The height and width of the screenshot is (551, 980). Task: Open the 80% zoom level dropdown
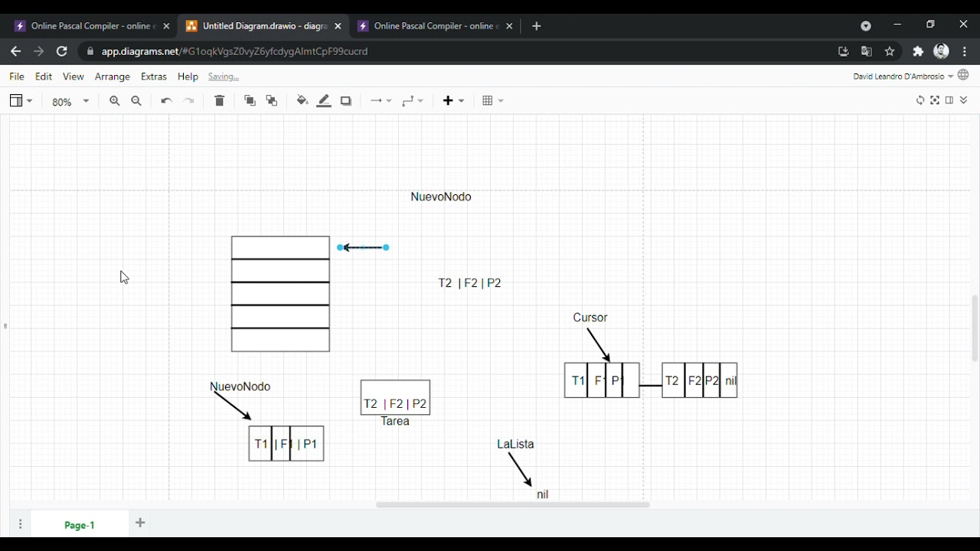70,102
